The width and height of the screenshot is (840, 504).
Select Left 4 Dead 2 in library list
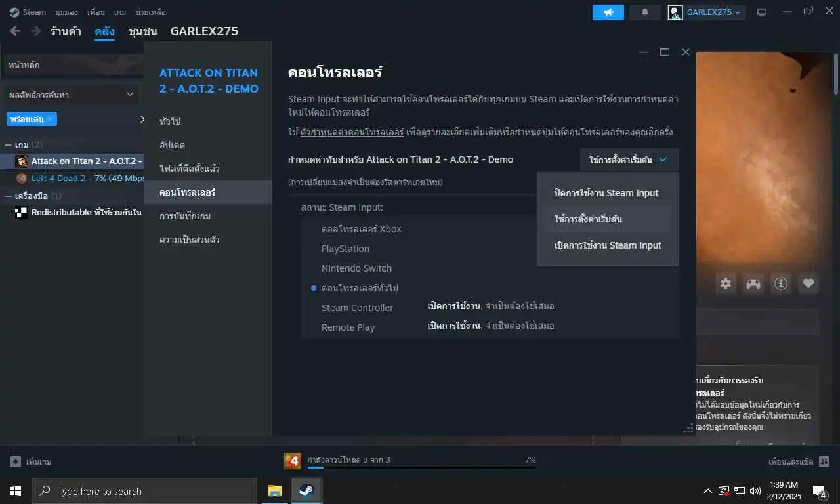pos(79,178)
